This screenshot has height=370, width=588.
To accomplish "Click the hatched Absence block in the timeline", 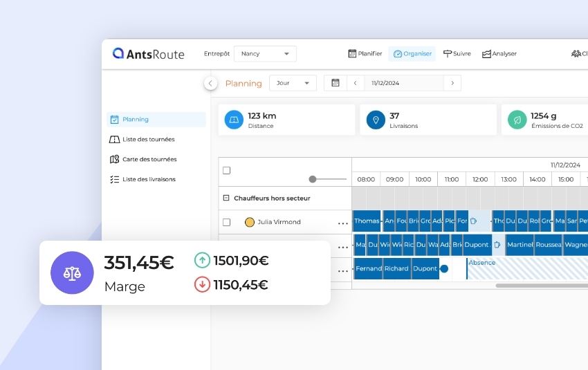I will tap(526, 270).
